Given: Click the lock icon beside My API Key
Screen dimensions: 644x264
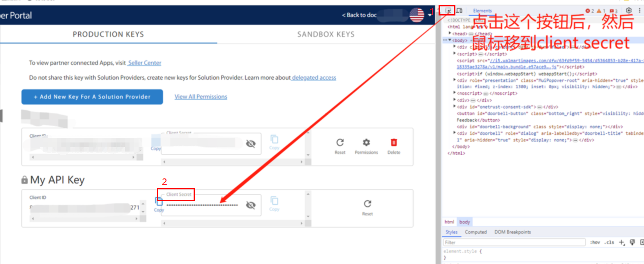Looking at the screenshot, I should (25, 181).
